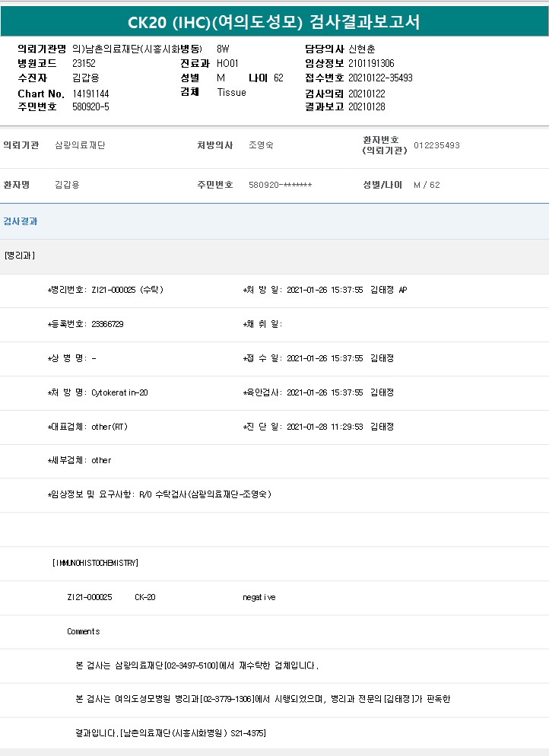The height and width of the screenshot is (756, 549).
Task: Click the 결과보고 date 20210128
Action: (x=367, y=106)
